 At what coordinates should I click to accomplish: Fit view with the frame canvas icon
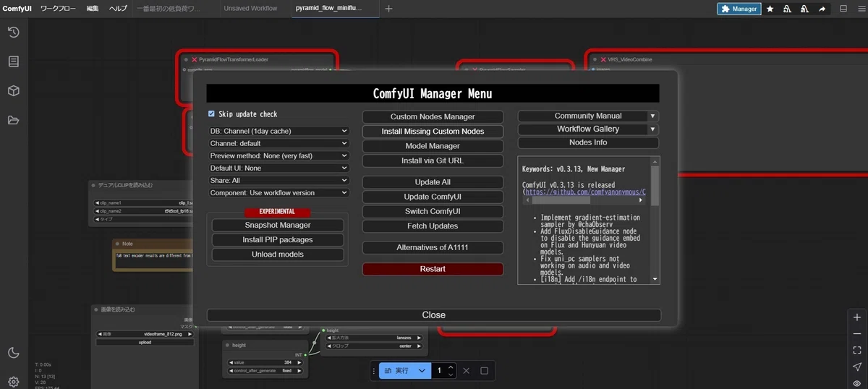(857, 350)
